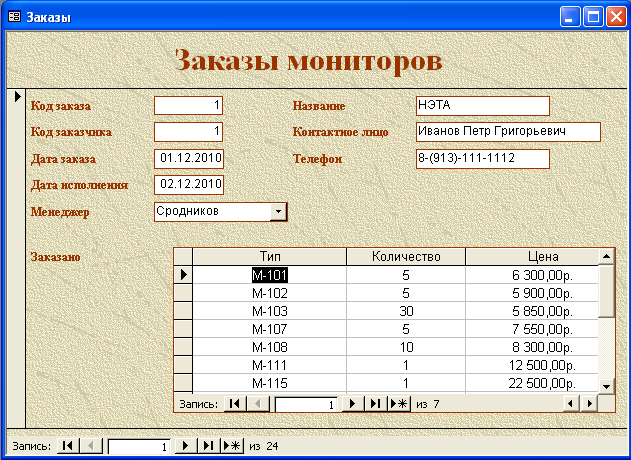This screenshot has height=460, width=631.
Task: Click price cell 5 850,00р.
Action: (532, 311)
